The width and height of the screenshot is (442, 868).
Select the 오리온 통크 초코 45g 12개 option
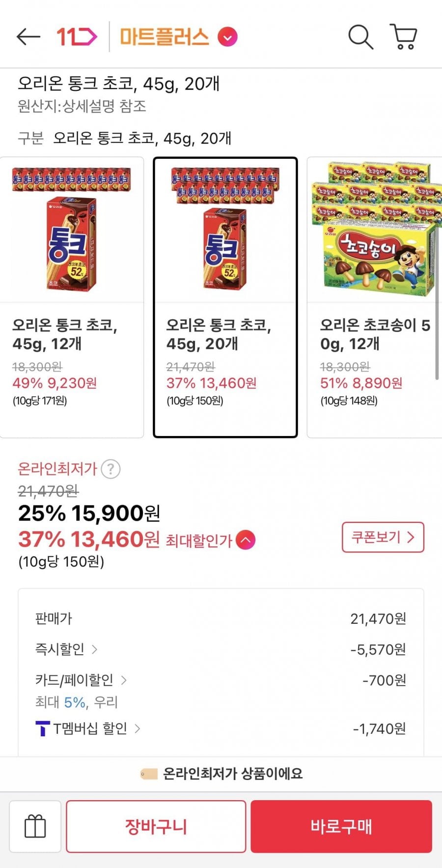[72, 297]
